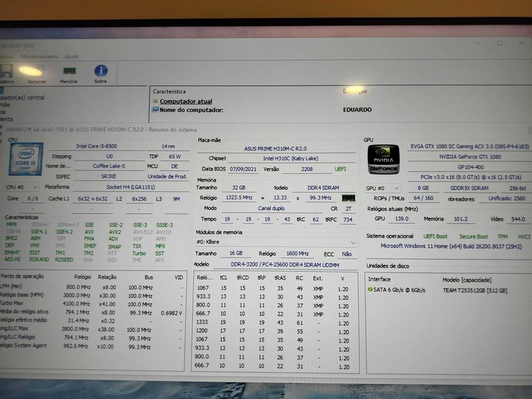This screenshot has width=532, height=399.
Task: Click the 65 W TDP value
Action: (174, 156)
